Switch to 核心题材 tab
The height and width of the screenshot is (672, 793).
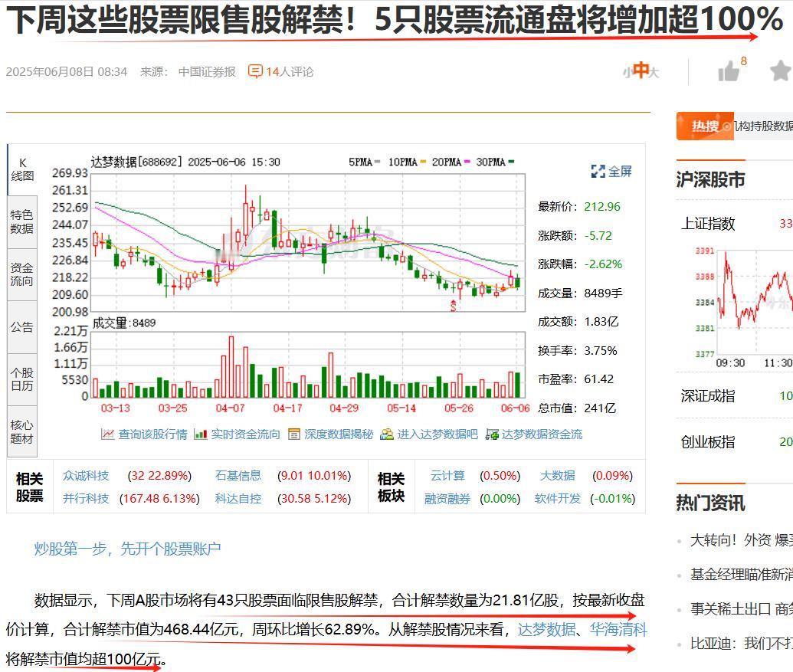[x=22, y=432]
